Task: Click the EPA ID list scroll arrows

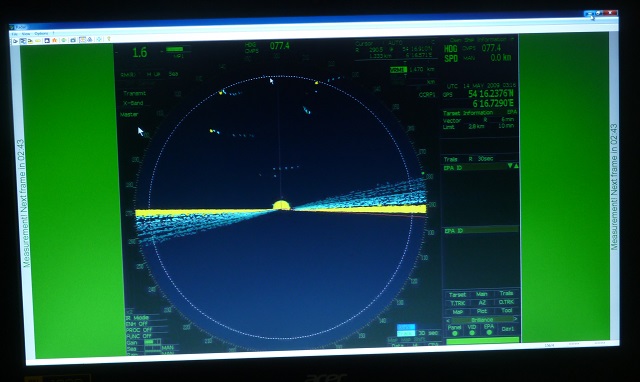Action: click(513, 166)
